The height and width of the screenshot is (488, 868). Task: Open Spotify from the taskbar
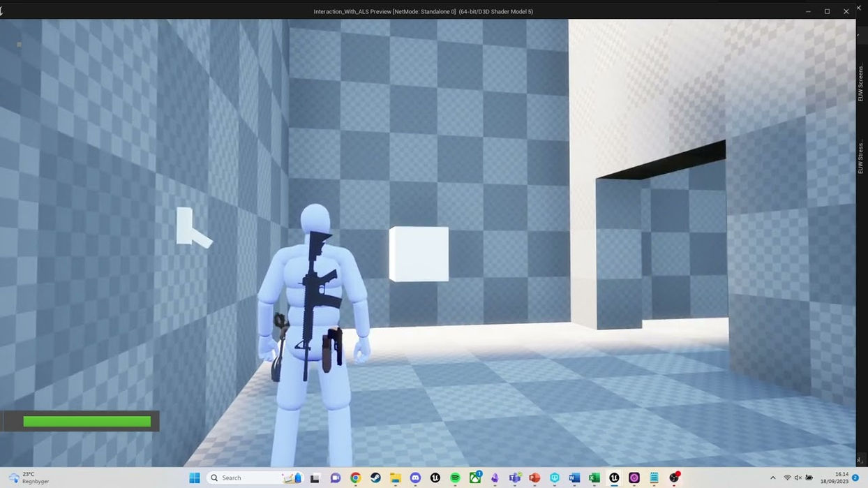[455, 478]
